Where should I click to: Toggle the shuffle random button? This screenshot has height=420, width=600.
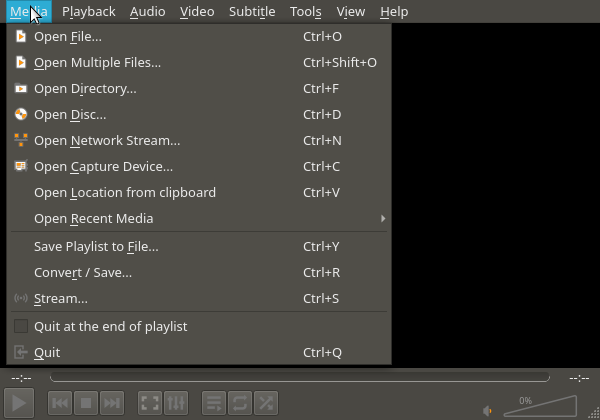click(x=265, y=403)
